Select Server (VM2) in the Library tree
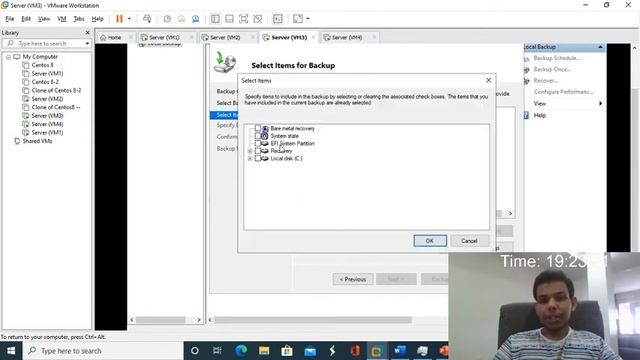 pyautogui.click(x=47, y=99)
